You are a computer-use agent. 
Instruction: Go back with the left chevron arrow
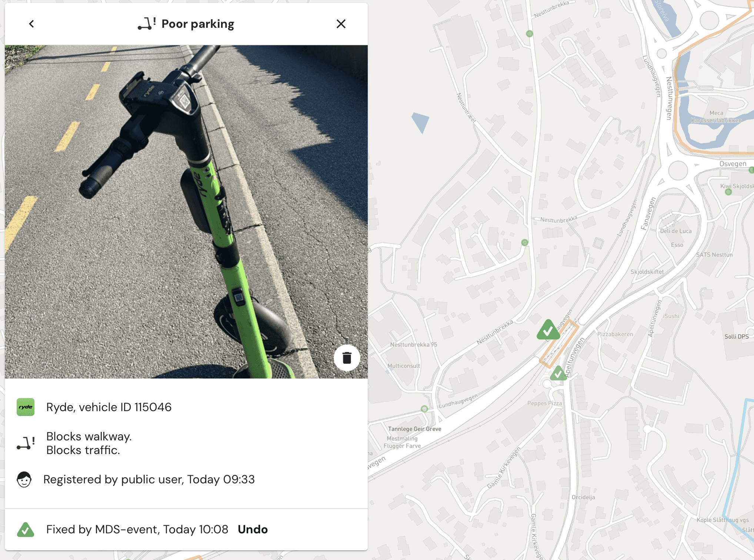[x=31, y=24]
